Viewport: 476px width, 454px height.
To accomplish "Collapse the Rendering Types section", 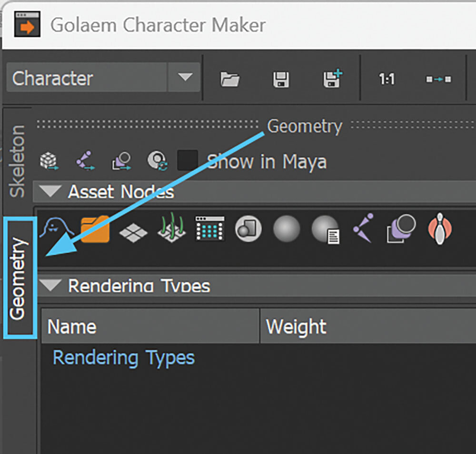I will pyautogui.click(x=50, y=285).
